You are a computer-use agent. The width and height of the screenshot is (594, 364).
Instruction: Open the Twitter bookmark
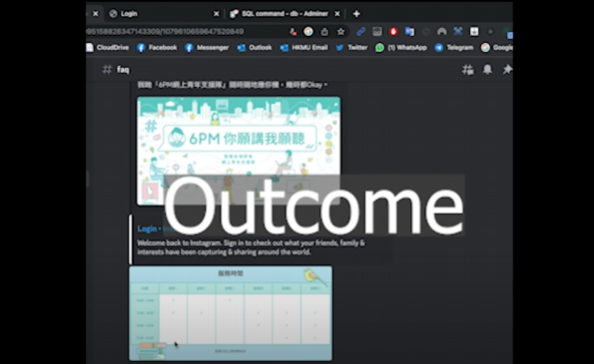(352, 47)
